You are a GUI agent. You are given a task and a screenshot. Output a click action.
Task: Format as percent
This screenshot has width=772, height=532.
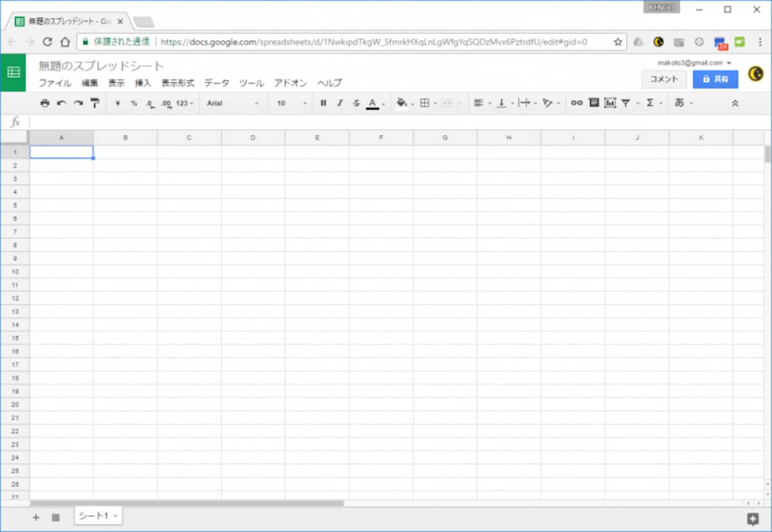tap(134, 103)
